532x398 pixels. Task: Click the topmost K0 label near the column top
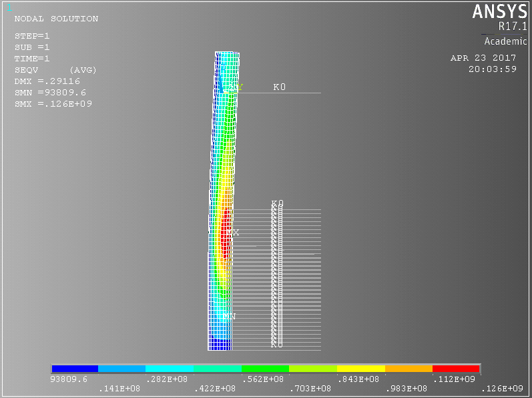pos(279,87)
